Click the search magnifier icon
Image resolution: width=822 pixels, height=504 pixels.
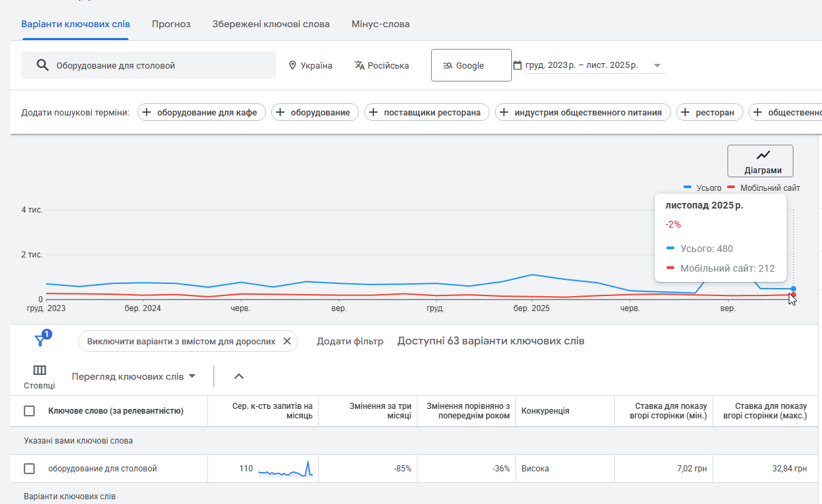point(43,65)
